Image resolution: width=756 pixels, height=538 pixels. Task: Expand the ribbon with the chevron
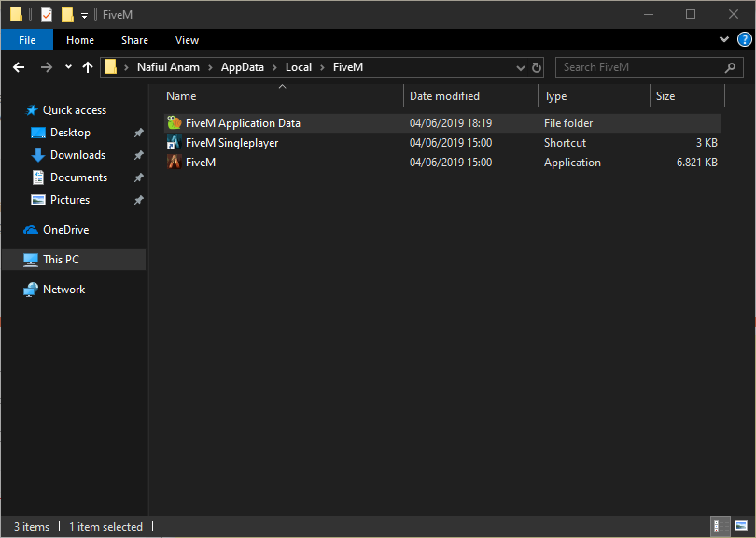click(x=724, y=40)
